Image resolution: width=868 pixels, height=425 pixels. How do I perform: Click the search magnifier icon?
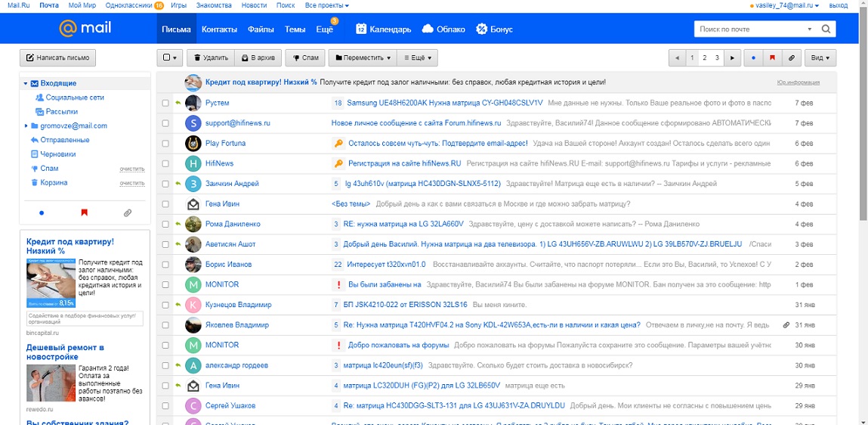click(826, 29)
